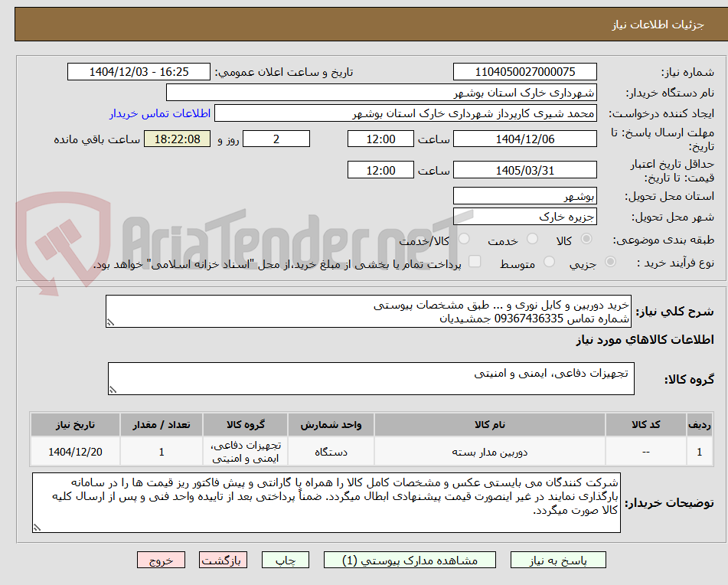The image size is (728, 585).
Task: Click the table's گروه کالا column header
Action: [246, 425]
